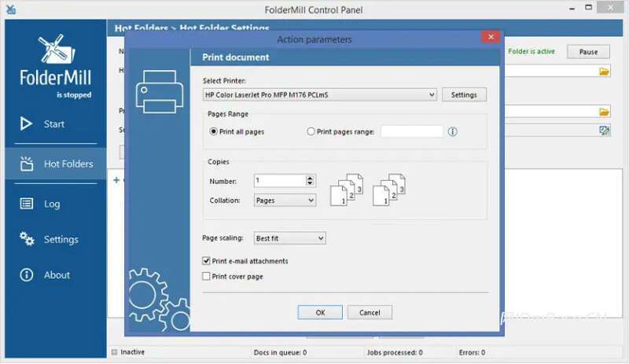Click the Pause button

coord(588,52)
